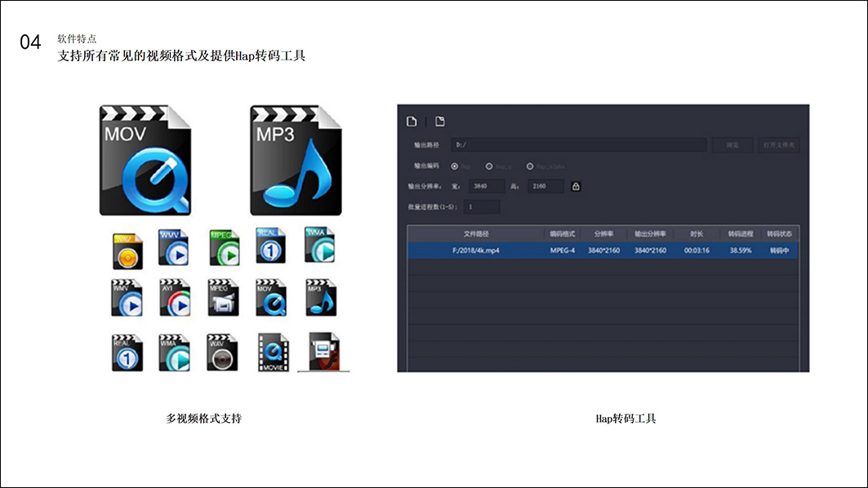Click the large MP3 music note icon

(296, 160)
